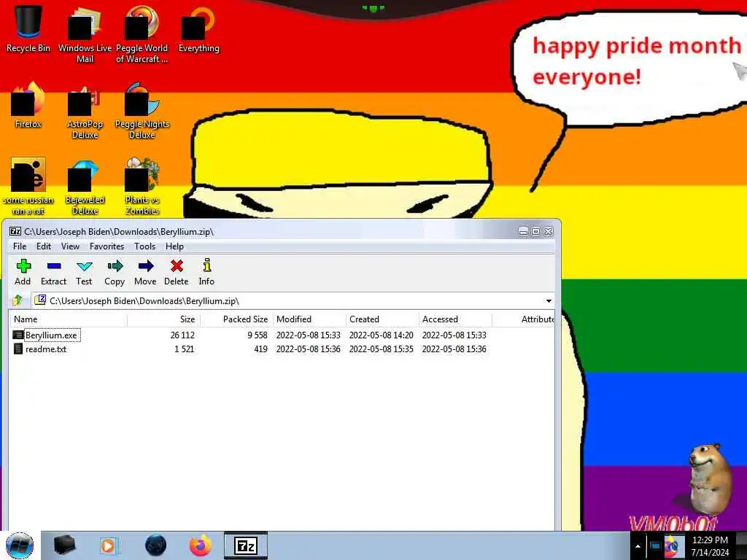Select the Copy toolbar button
The image size is (747, 560).
point(115,272)
